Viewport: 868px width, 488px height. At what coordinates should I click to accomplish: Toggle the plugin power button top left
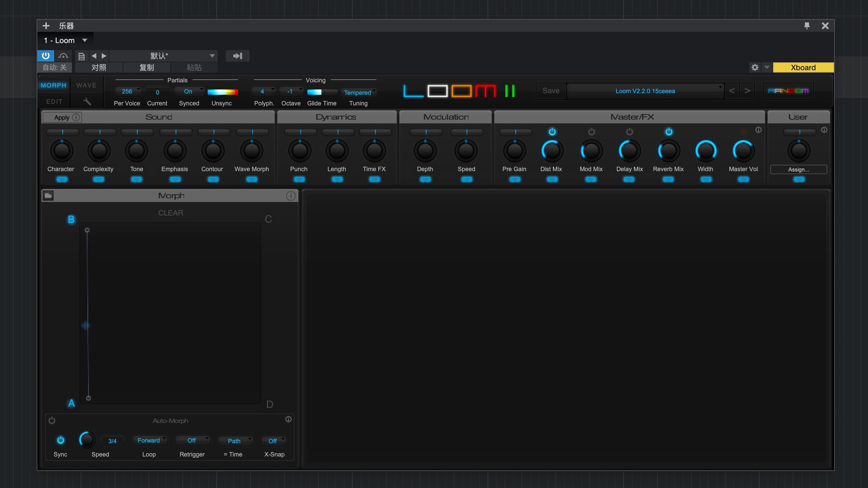(x=45, y=56)
